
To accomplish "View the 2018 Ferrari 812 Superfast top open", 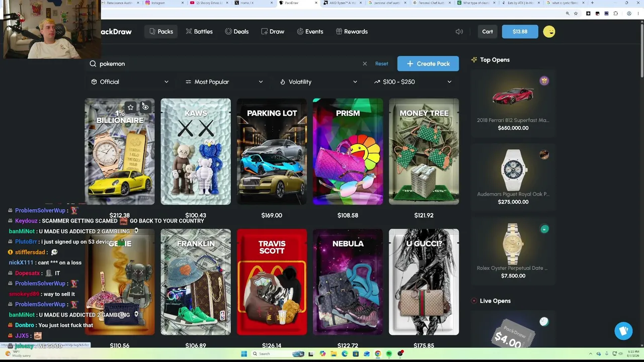I will tap(513, 103).
